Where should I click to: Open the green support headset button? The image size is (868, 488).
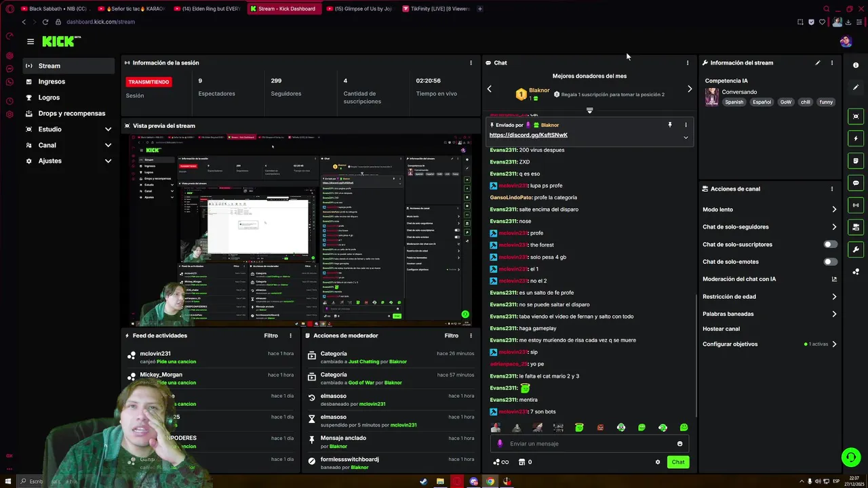coord(851,457)
